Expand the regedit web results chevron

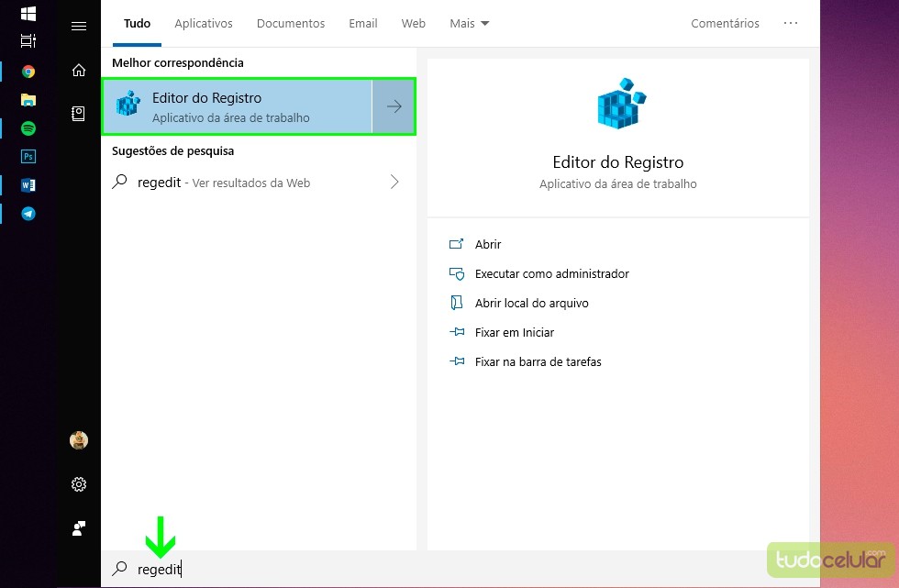click(x=394, y=182)
